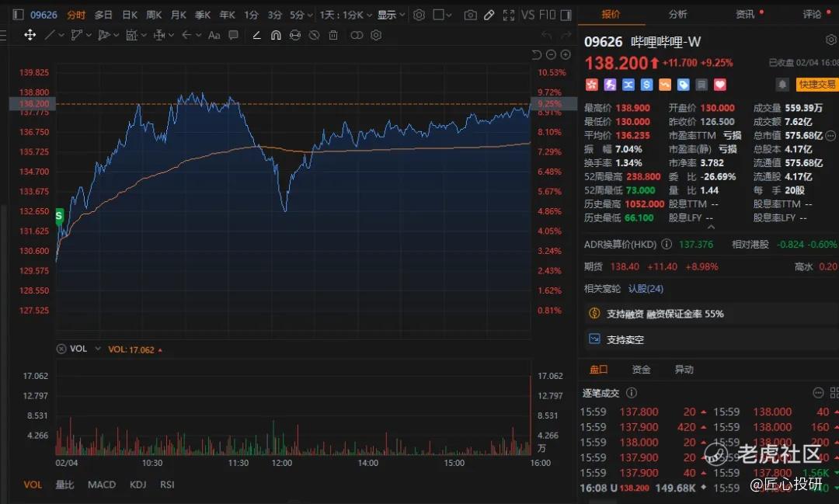Click the grey list badge icon
Image resolution: width=839 pixels, height=504 pixels.
click(x=701, y=85)
